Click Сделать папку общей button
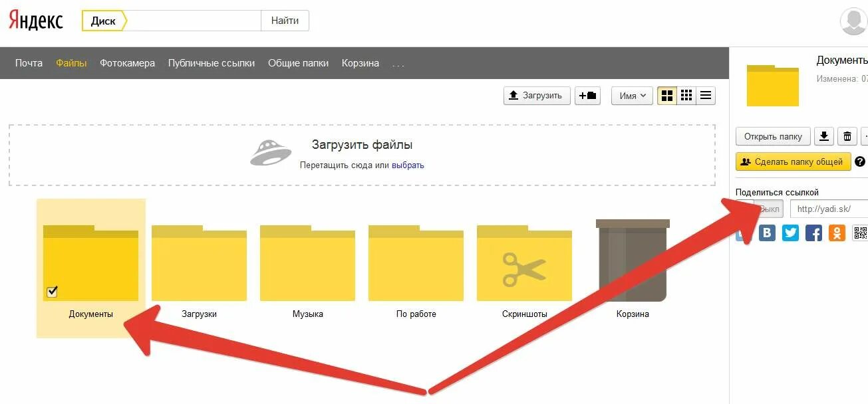This screenshot has height=404, width=868. coord(793,161)
